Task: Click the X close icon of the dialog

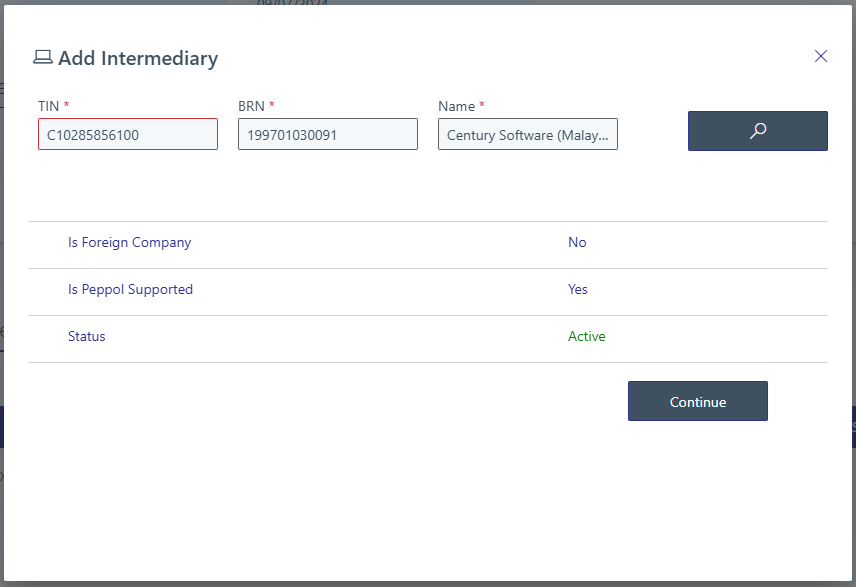Action: pos(821,56)
